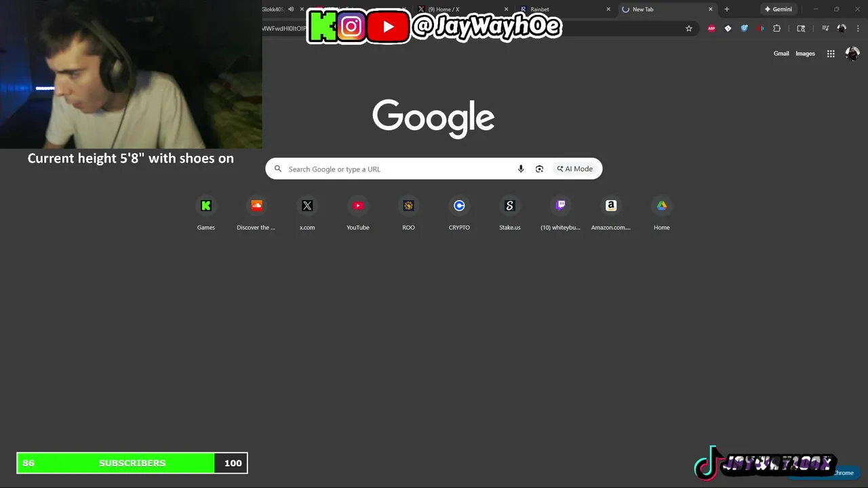868x488 pixels.
Task: Open the ROO shortcut tile
Action: [408, 213]
